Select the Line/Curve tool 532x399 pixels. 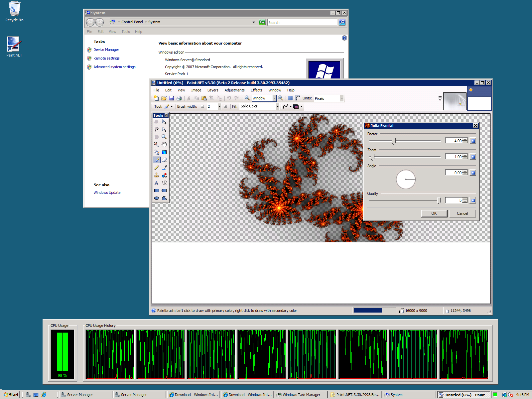pyautogui.click(x=164, y=183)
